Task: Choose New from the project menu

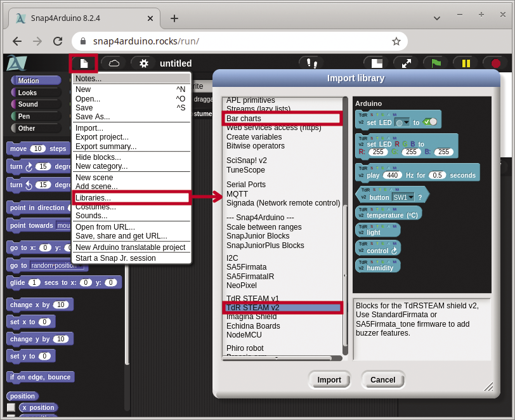Action: tap(131, 89)
